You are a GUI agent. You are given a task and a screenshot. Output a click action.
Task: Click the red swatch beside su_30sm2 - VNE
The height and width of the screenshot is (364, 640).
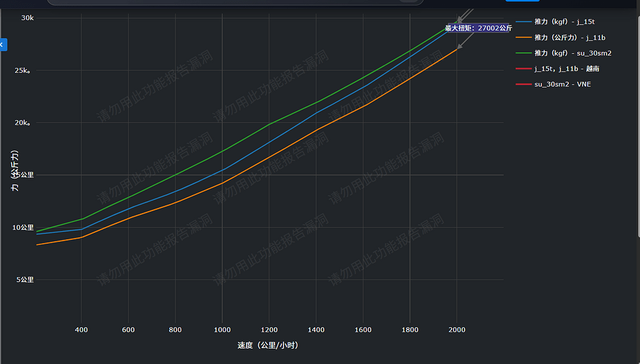[x=524, y=84]
